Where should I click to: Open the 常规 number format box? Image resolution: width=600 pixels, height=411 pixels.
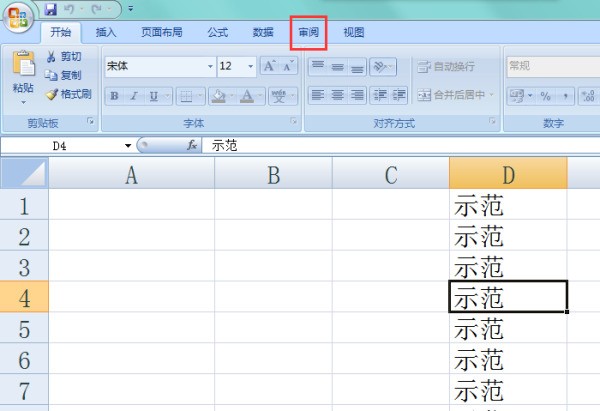[x=553, y=66]
